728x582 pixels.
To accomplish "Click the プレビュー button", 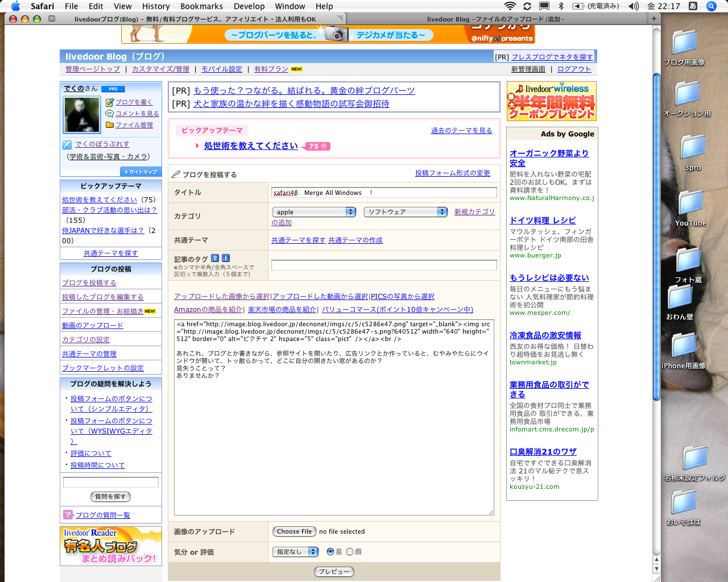I will pyautogui.click(x=334, y=572).
